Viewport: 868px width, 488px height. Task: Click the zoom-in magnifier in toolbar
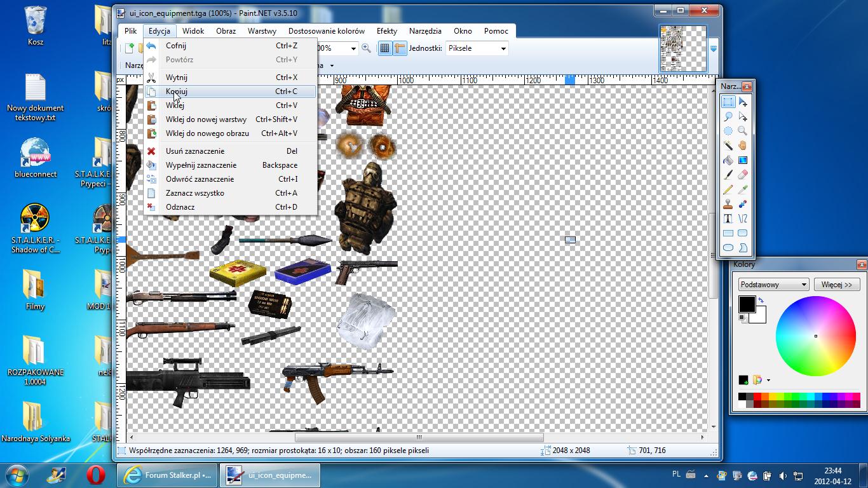click(x=366, y=48)
